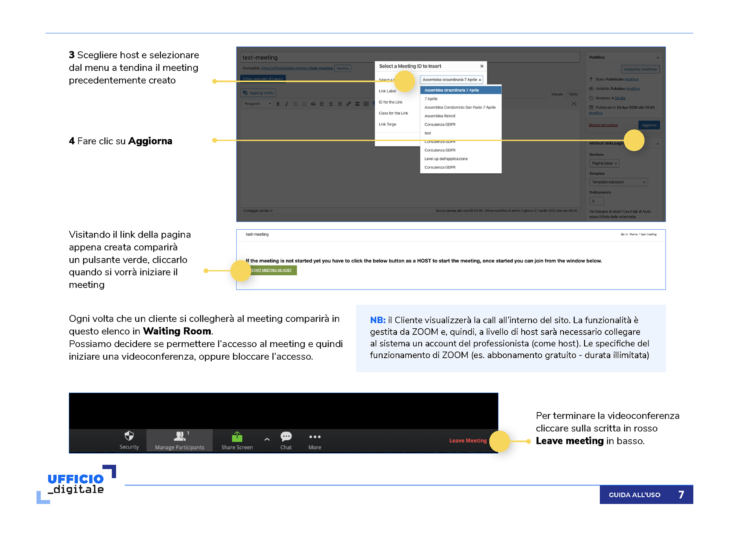Viewport: 756px width, 535px height.
Task: Expand share screen options chevron
Action: (267, 439)
